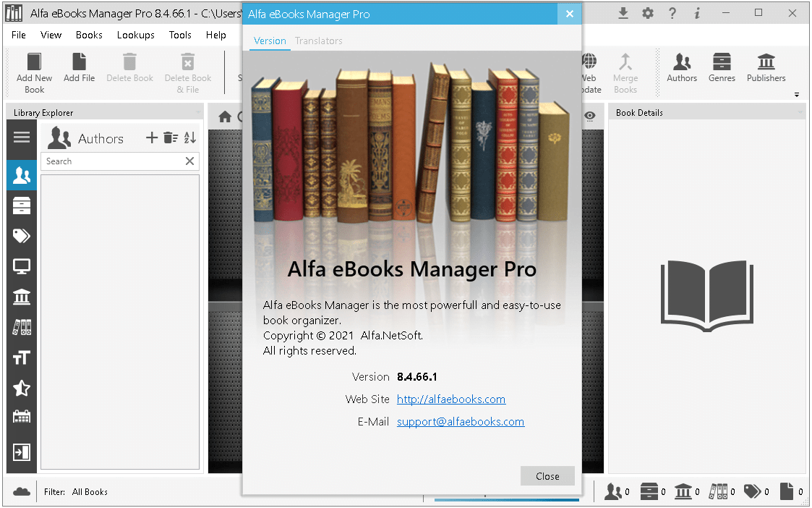This screenshot has width=812, height=508.
Task: Click the open book placeholder in Book Details
Action: (707, 296)
